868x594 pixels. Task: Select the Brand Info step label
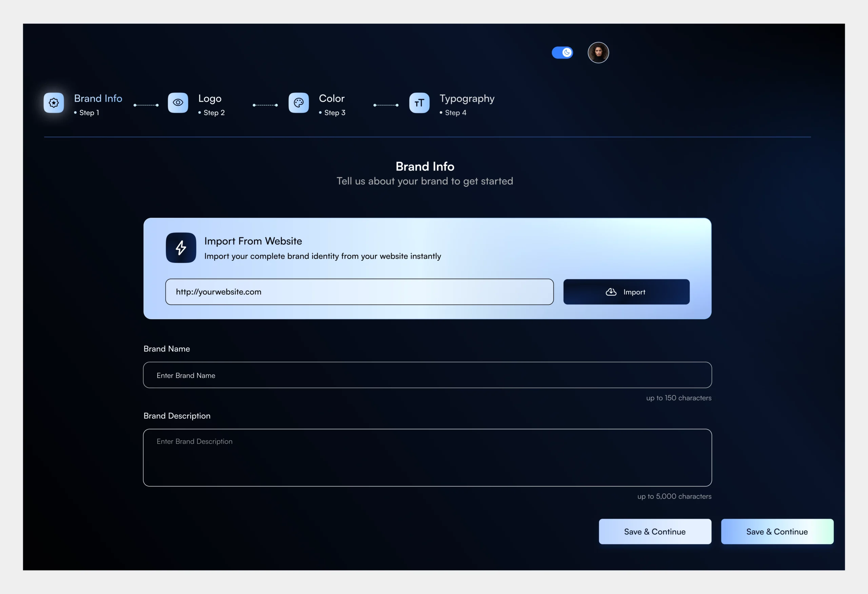click(x=98, y=99)
